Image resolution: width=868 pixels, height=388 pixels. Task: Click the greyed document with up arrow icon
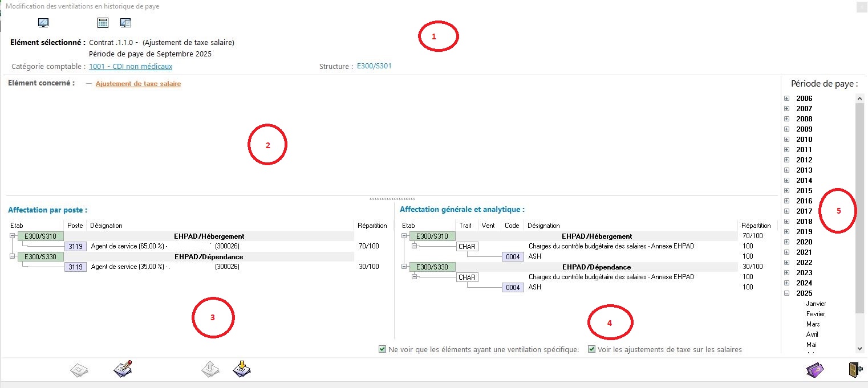pos(210,370)
